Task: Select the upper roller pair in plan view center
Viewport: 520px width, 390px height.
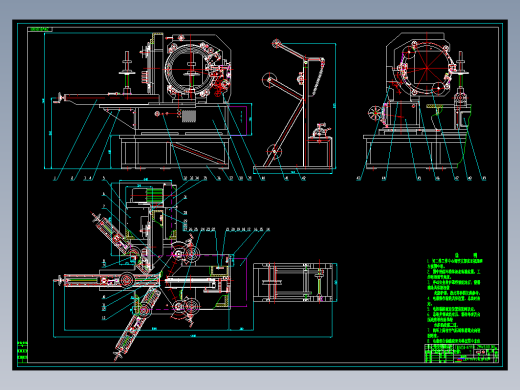Action: coord(185,255)
